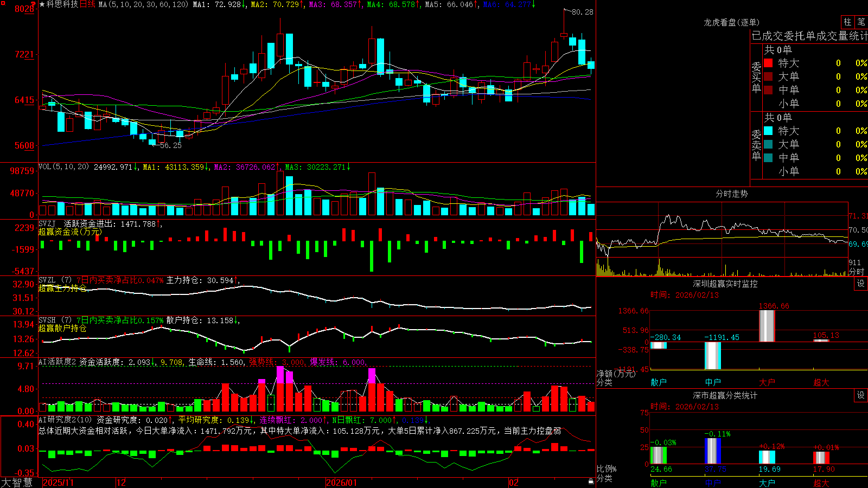The image size is (868, 488).
Task: Click the 80.28 high price label on the chart
Action: coord(583,12)
